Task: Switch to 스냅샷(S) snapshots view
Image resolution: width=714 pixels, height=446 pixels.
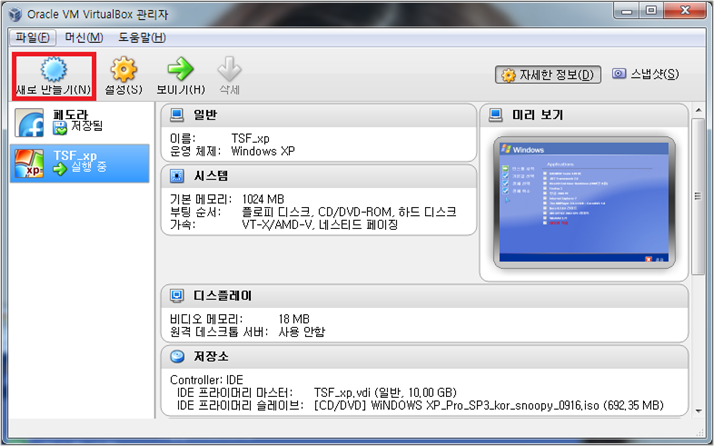Action: tap(645, 74)
